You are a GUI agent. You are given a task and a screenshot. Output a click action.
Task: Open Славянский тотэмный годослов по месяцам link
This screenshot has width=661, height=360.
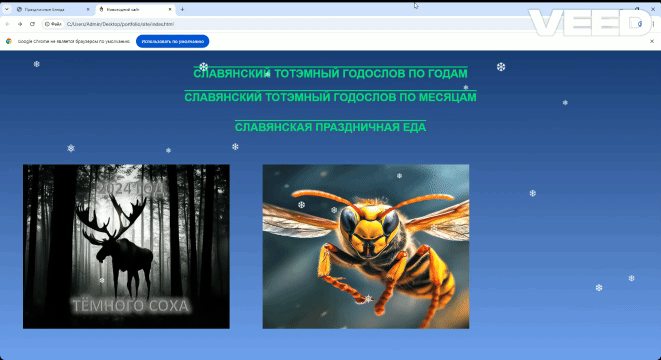click(330, 97)
